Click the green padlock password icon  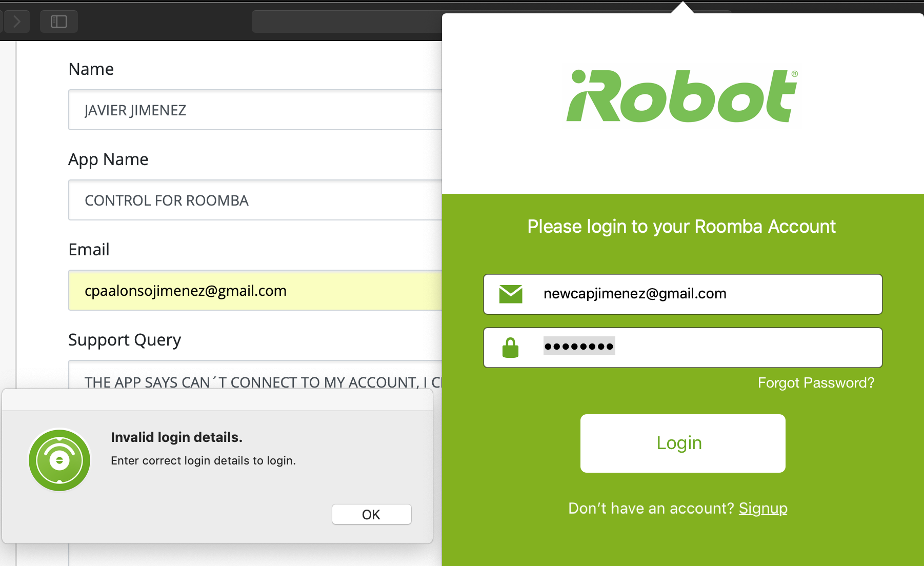[510, 348]
